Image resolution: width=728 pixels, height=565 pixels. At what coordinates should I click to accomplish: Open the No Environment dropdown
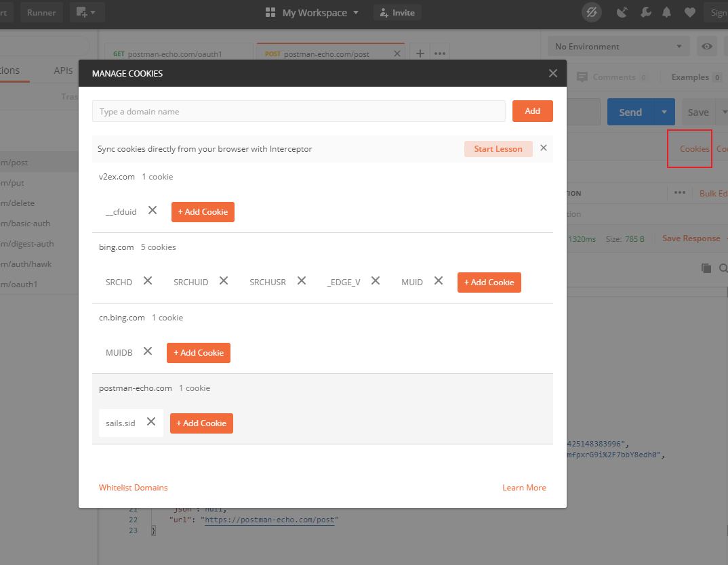(618, 46)
